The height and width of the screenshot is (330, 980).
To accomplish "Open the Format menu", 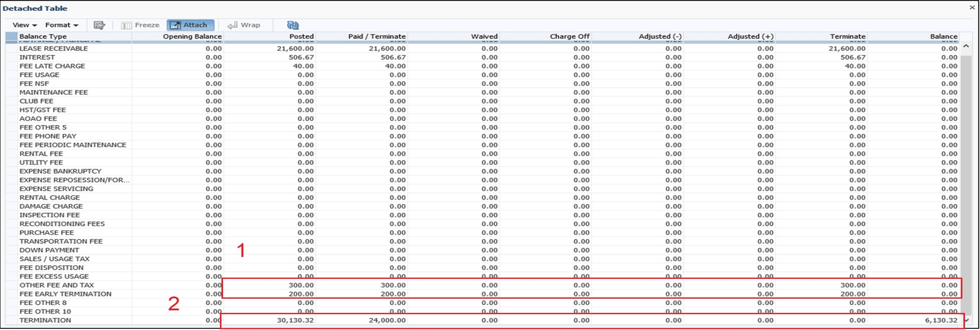I will point(61,25).
